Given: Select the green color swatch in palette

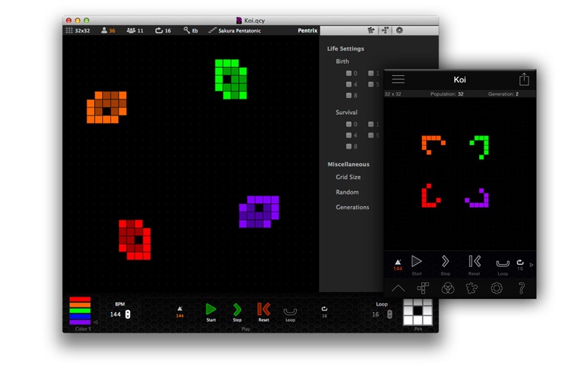Looking at the screenshot, I should point(80,311).
